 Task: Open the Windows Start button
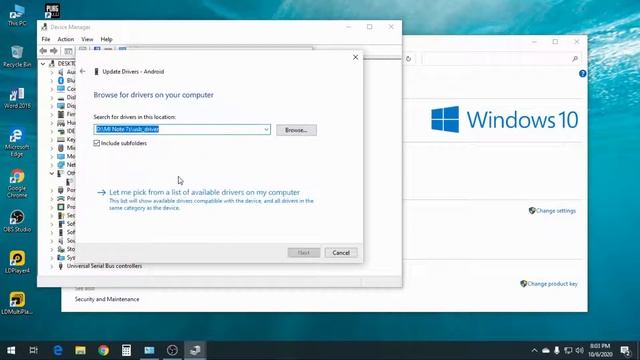pos(11,350)
